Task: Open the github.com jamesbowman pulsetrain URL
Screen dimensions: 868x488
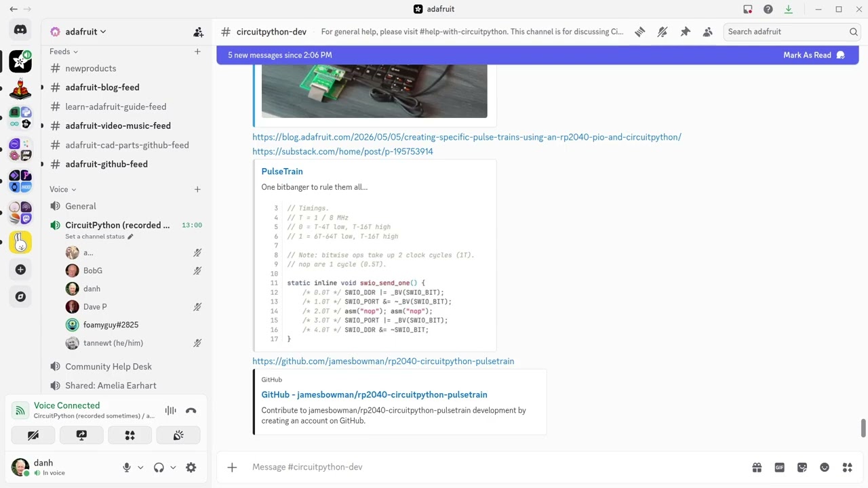Action: tap(383, 361)
